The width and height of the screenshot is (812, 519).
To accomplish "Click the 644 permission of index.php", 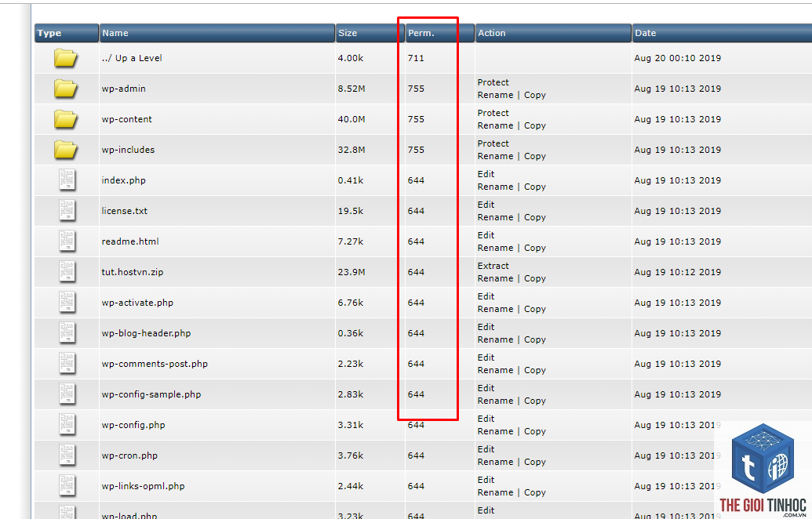I will tap(416, 180).
